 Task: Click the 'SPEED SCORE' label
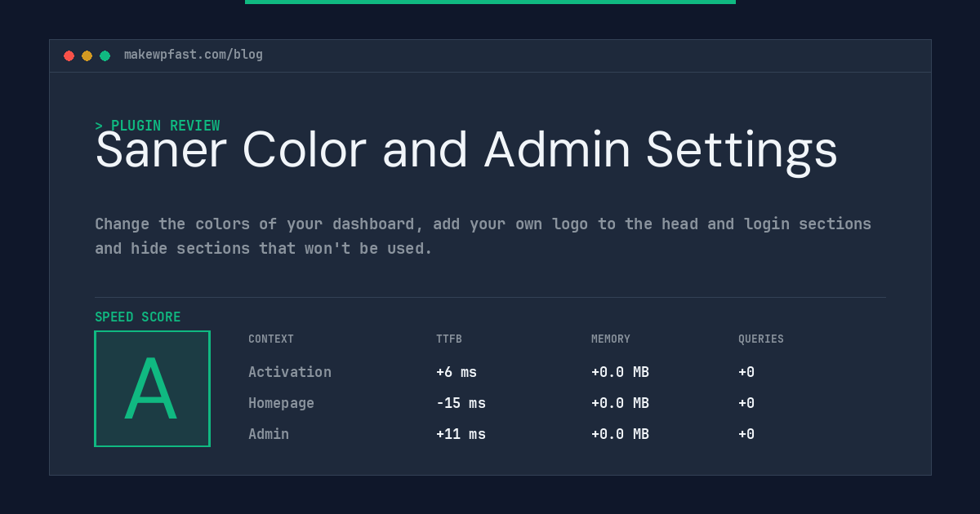point(138,317)
